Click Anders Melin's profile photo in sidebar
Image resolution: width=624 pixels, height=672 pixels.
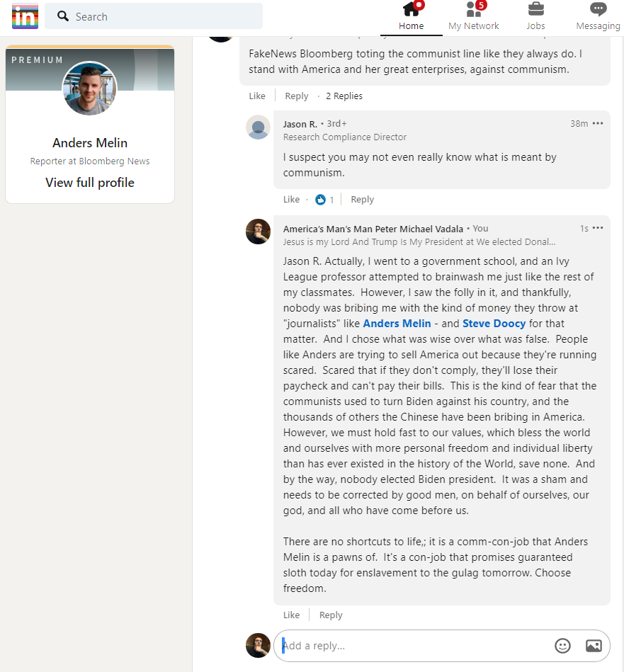tap(90, 89)
